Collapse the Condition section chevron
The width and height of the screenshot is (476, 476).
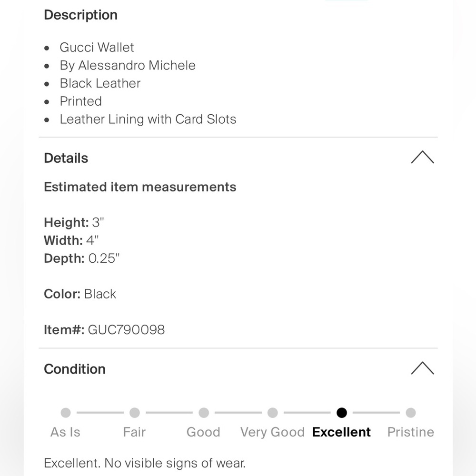tap(422, 368)
